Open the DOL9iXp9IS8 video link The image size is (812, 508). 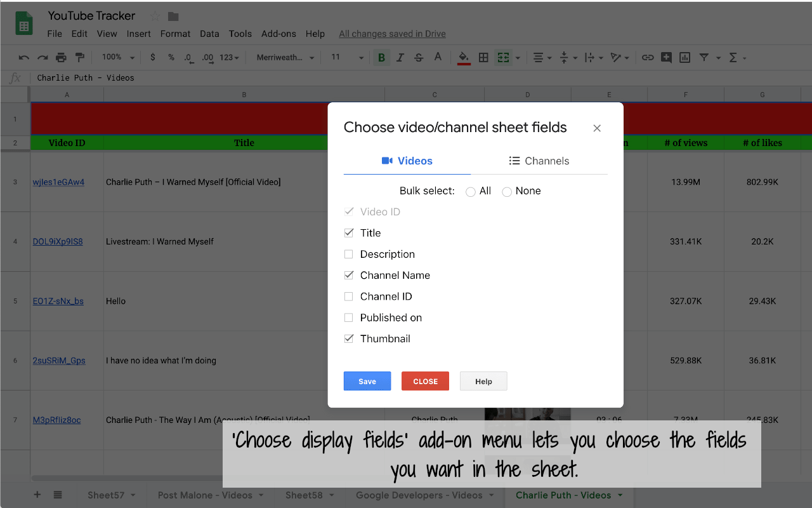click(58, 241)
